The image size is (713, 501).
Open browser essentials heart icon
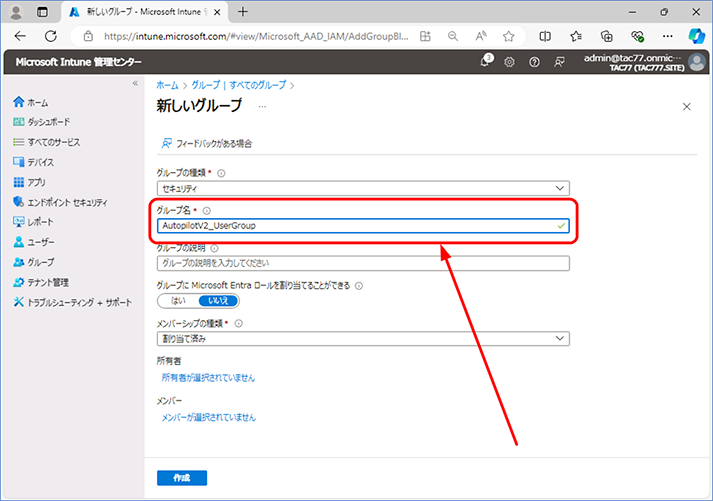click(638, 36)
